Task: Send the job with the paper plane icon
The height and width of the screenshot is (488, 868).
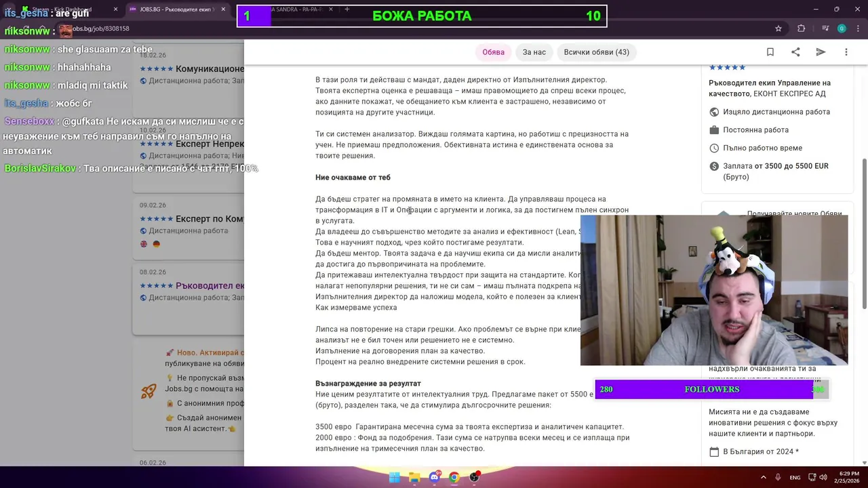Action: 821,52
